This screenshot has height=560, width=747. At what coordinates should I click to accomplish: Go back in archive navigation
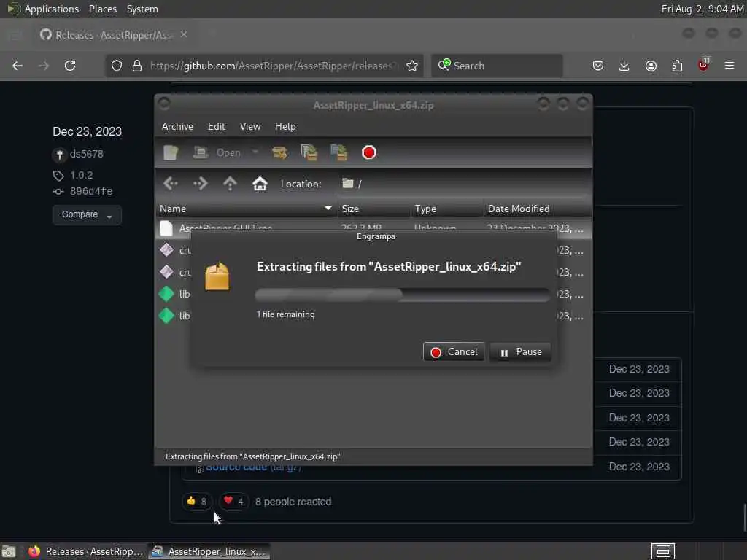(x=171, y=183)
